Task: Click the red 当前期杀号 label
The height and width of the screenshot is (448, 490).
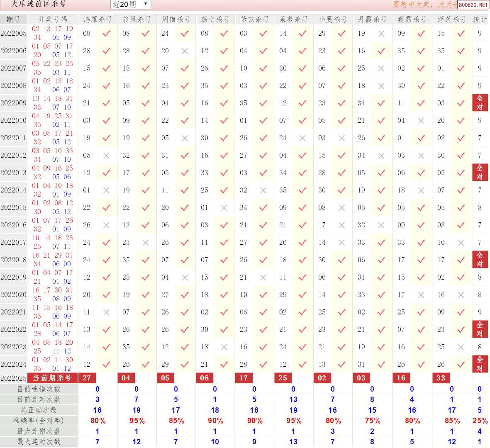Action: (x=53, y=378)
